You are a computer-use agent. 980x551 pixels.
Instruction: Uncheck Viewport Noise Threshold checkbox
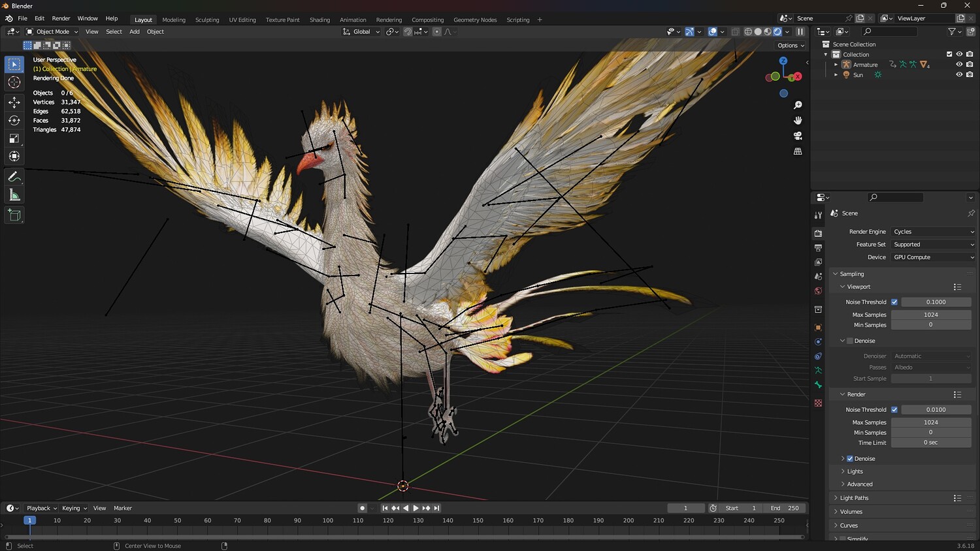[894, 302]
